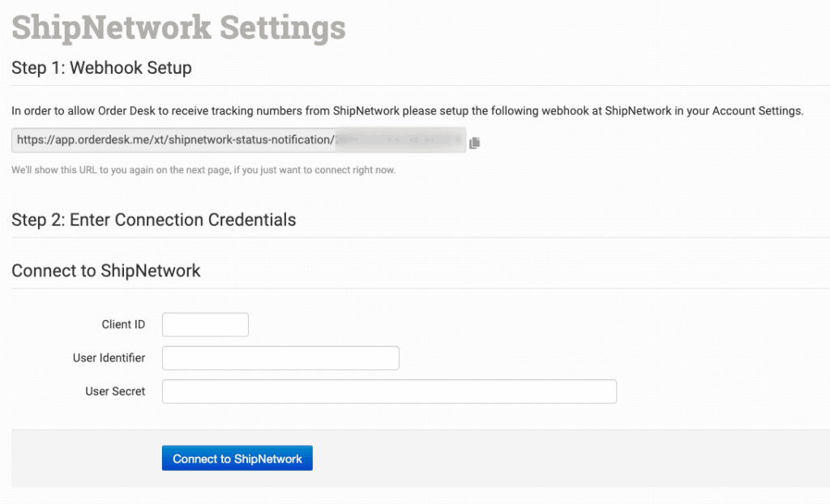Copy the webhook URL with the clipboard icon
The image size is (830, 504).
pos(474,143)
